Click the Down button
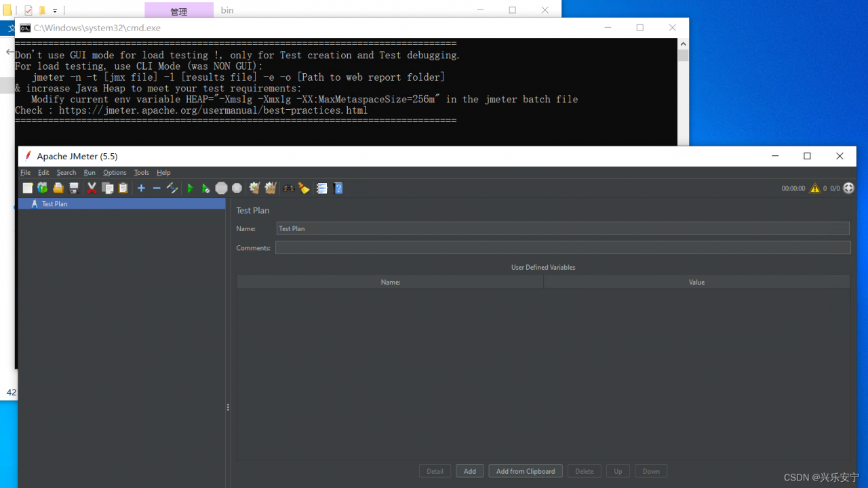This screenshot has width=868, height=488. click(651, 471)
